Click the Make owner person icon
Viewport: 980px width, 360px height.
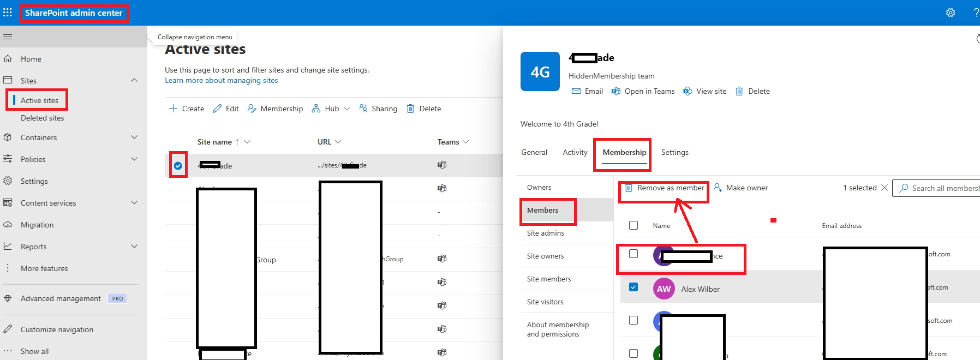pyautogui.click(x=718, y=188)
